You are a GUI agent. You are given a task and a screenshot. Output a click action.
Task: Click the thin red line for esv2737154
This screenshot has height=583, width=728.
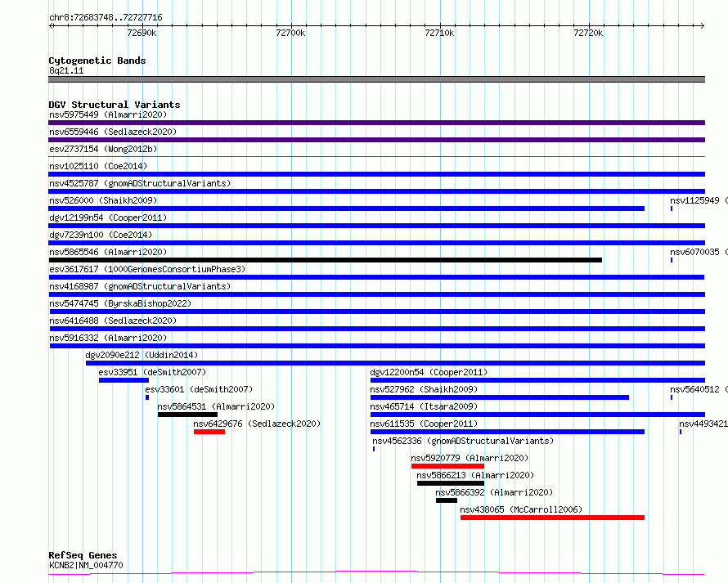coord(376,157)
